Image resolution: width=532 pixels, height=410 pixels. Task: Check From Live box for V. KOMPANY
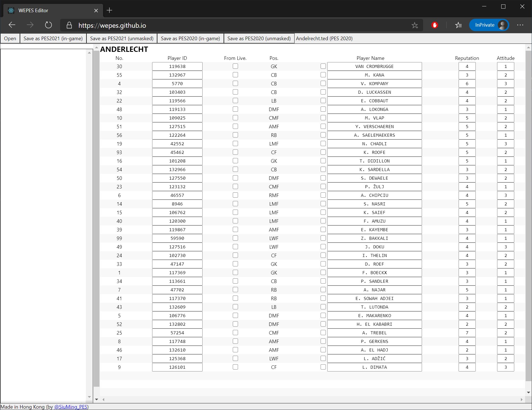pos(235,83)
